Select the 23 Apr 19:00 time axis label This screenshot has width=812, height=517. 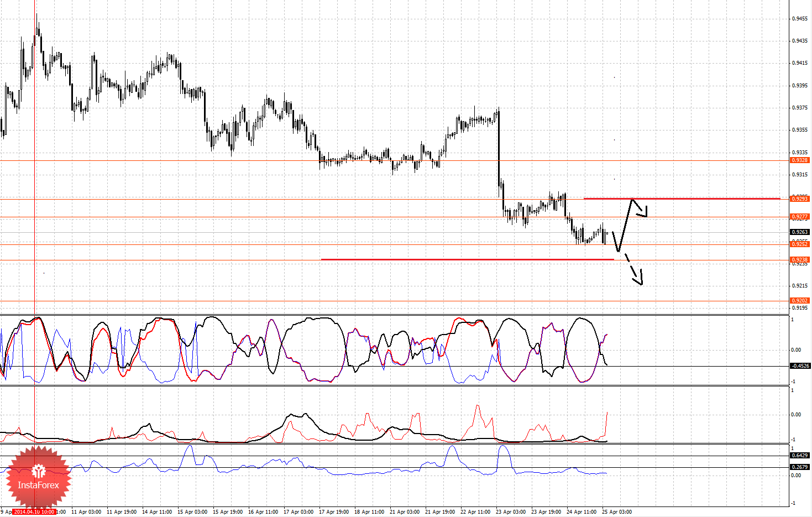(546, 512)
